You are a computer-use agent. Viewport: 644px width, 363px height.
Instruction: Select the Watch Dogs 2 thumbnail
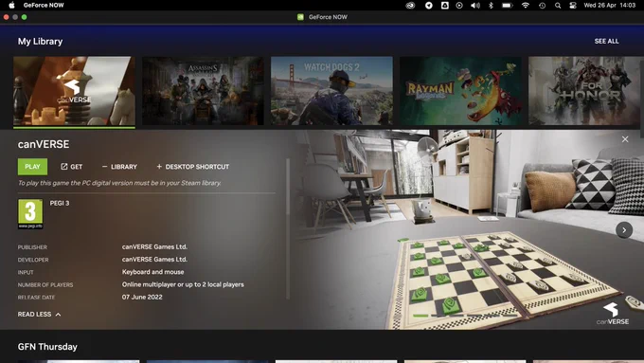[331, 91]
